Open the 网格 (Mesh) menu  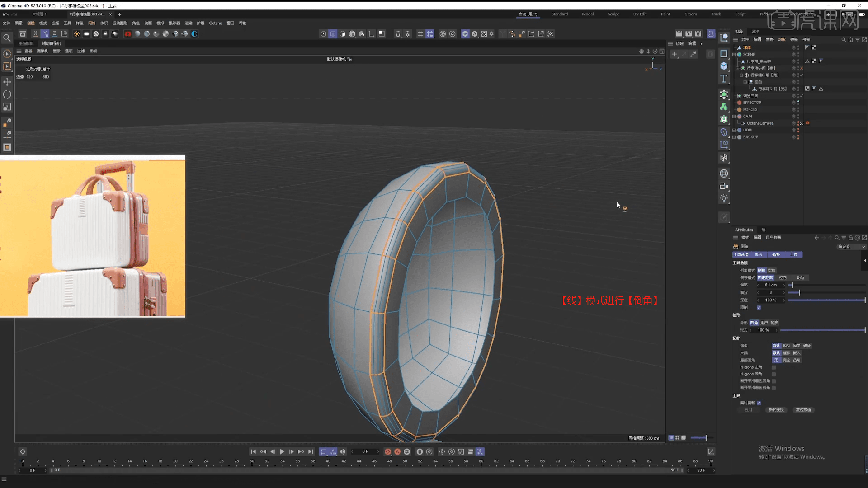[x=92, y=23]
